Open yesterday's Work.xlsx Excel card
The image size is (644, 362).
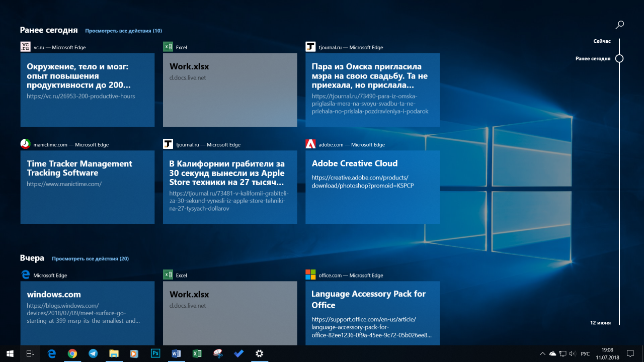230,313
